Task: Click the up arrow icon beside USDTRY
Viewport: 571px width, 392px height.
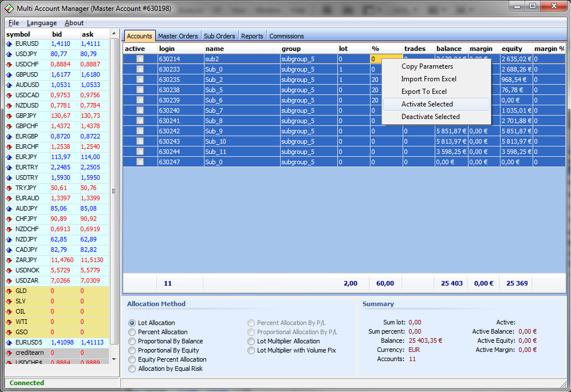Action: point(9,177)
